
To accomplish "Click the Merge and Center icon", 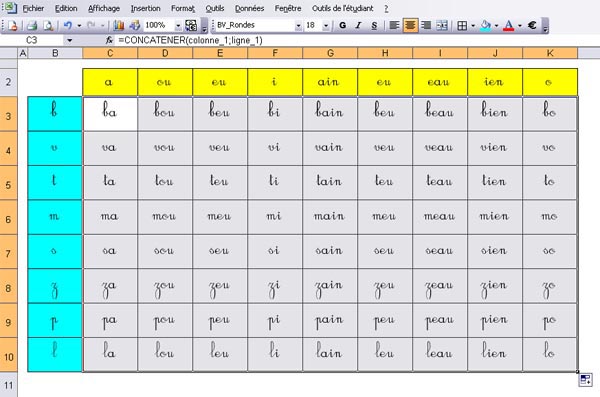I will click(442, 25).
